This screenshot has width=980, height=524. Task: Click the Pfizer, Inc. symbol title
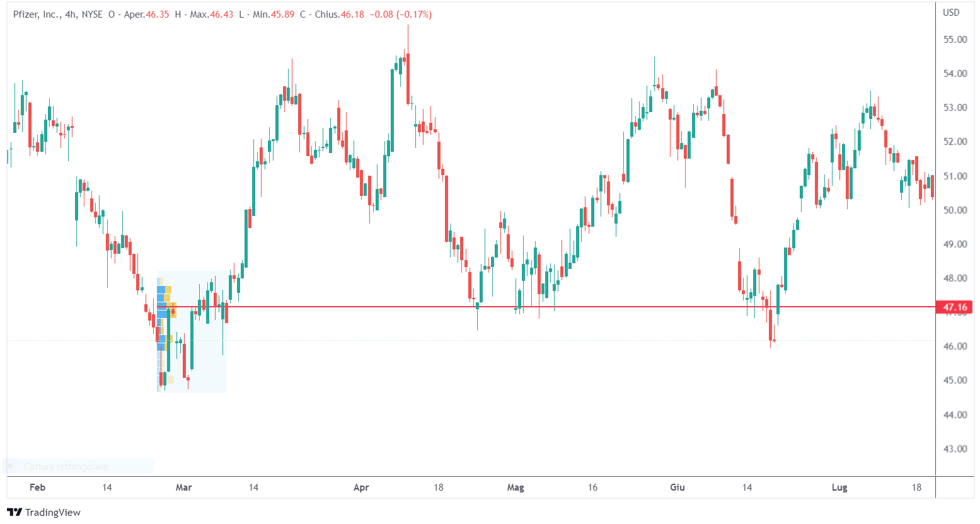tap(36, 14)
